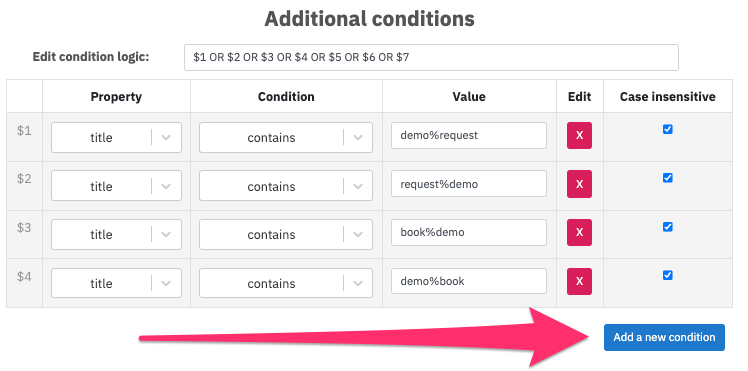This screenshot has width=748, height=371.
Task: Open Property dropdown in row $4
Action: (x=116, y=283)
